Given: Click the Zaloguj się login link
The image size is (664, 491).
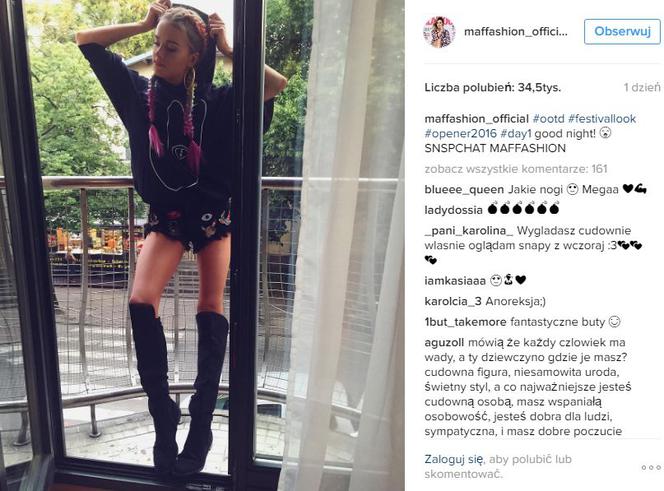Looking at the screenshot, I should [454, 459].
